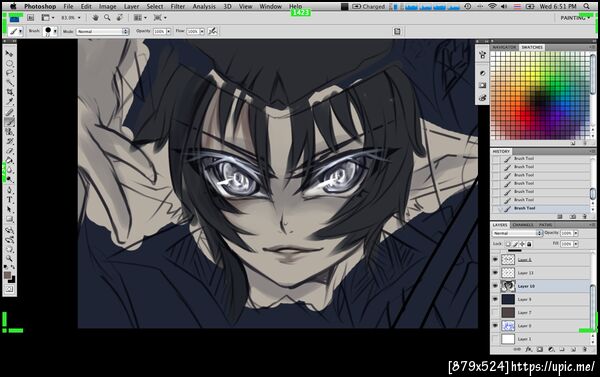Open the Brush preset picker dropdown
The width and height of the screenshot is (600, 377).
(x=55, y=31)
